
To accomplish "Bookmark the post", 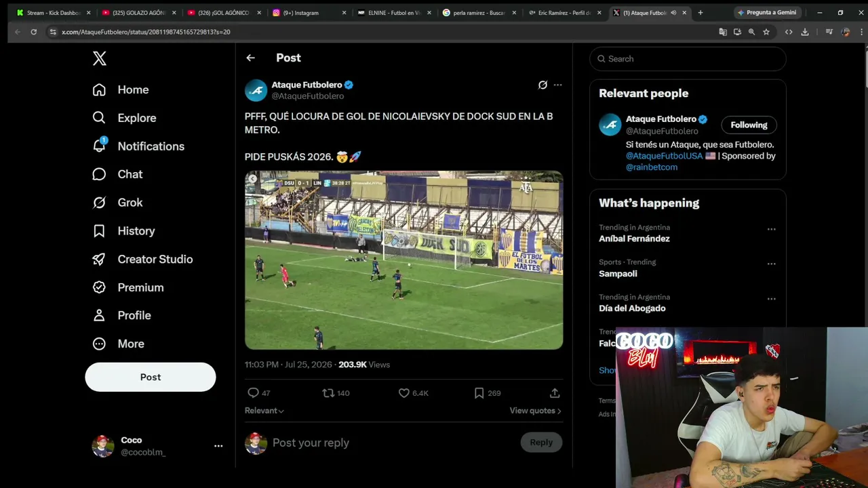I will point(479,392).
